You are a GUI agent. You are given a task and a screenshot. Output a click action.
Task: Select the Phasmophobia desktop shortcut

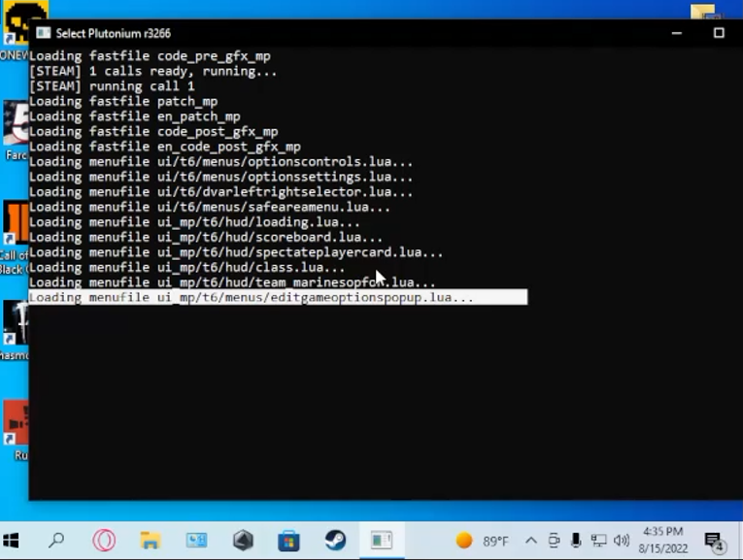tap(16, 329)
